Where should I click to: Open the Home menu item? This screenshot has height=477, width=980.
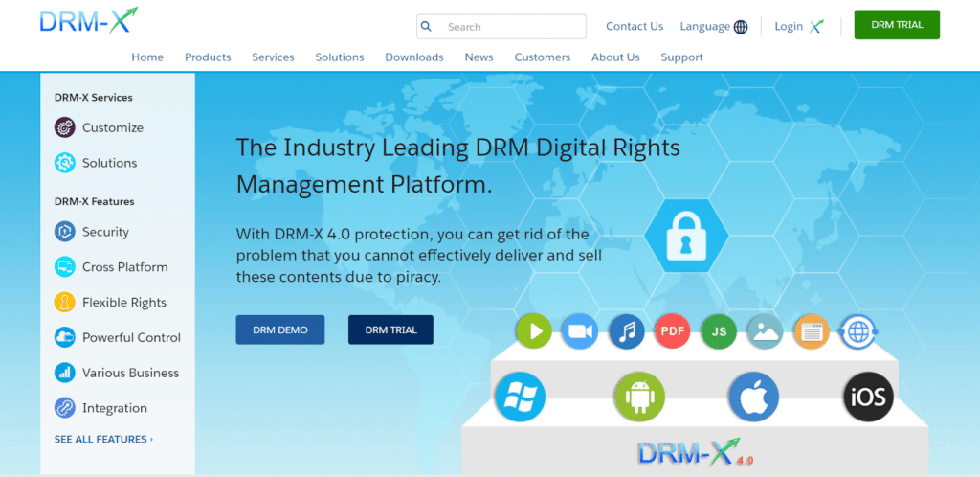click(147, 57)
